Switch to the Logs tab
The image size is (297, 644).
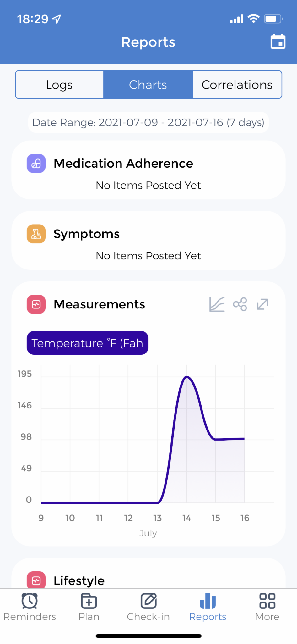(x=59, y=85)
